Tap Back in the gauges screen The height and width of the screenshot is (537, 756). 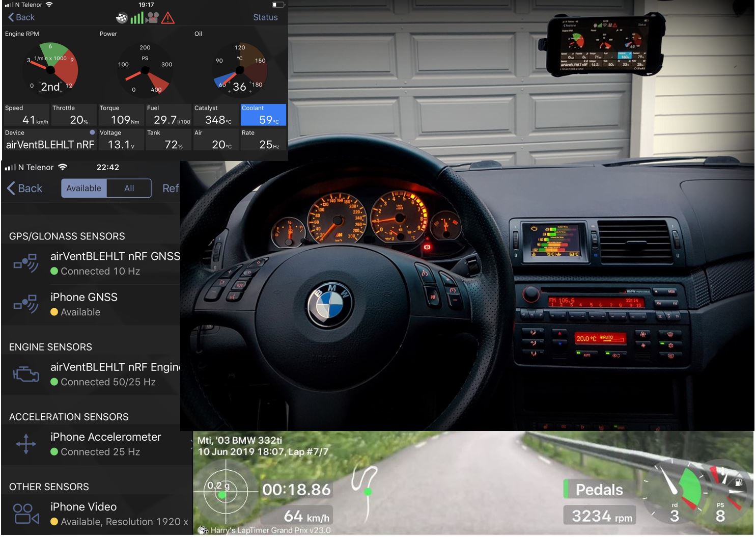[21, 17]
